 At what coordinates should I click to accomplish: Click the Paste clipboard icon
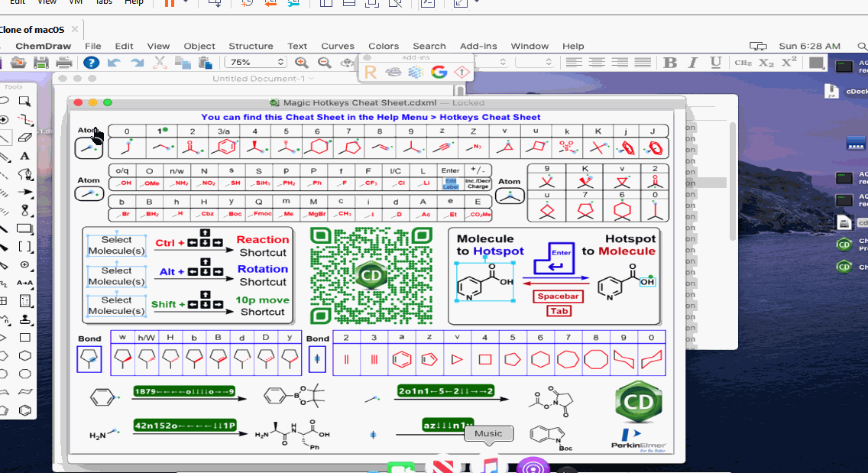click(x=204, y=63)
